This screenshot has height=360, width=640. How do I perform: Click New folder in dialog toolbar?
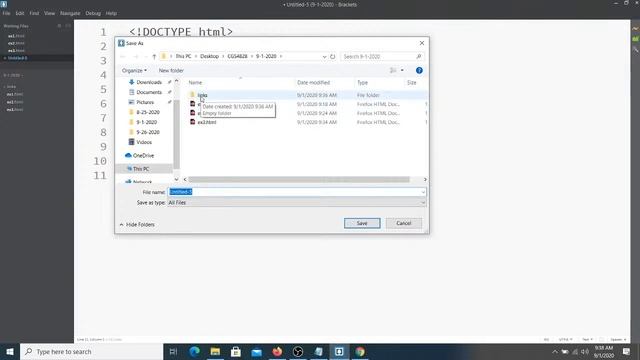(x=171, y=71)
